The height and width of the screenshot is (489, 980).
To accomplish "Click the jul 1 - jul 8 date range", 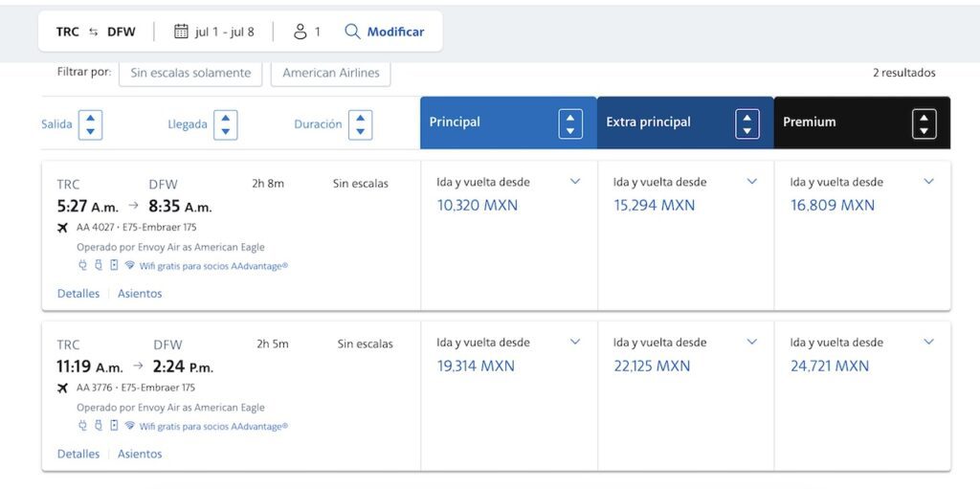I will [x=224, y=32].
